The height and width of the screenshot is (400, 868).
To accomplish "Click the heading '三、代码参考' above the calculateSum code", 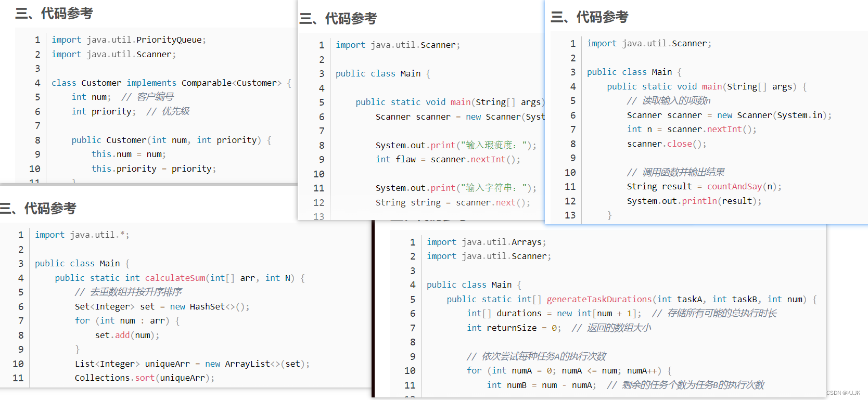I will coord(38,209).
